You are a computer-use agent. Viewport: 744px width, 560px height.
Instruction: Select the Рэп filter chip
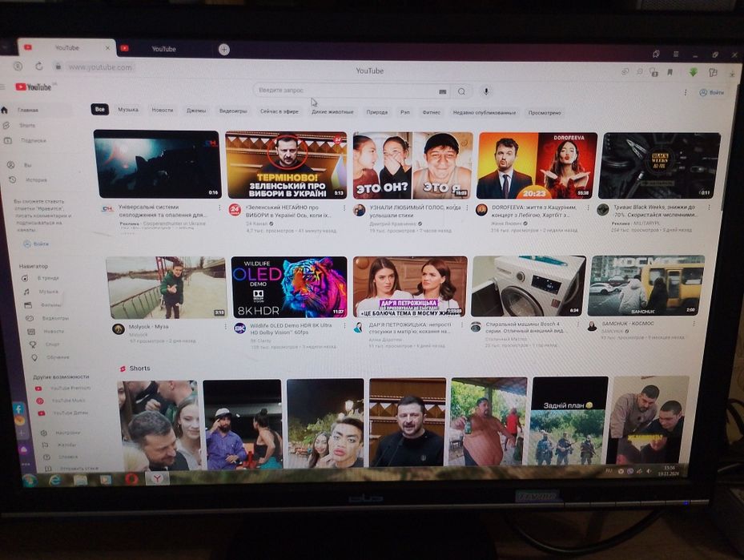click(x=404, y=112)
